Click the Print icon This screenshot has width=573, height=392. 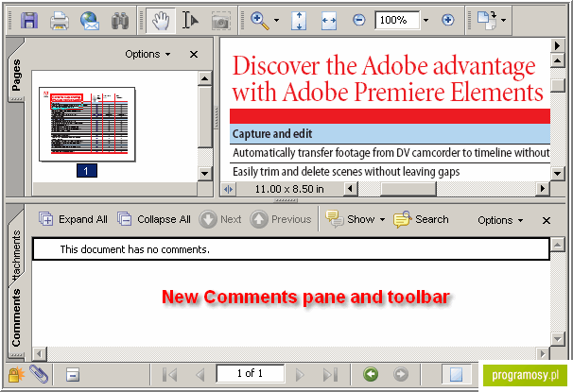60,20
